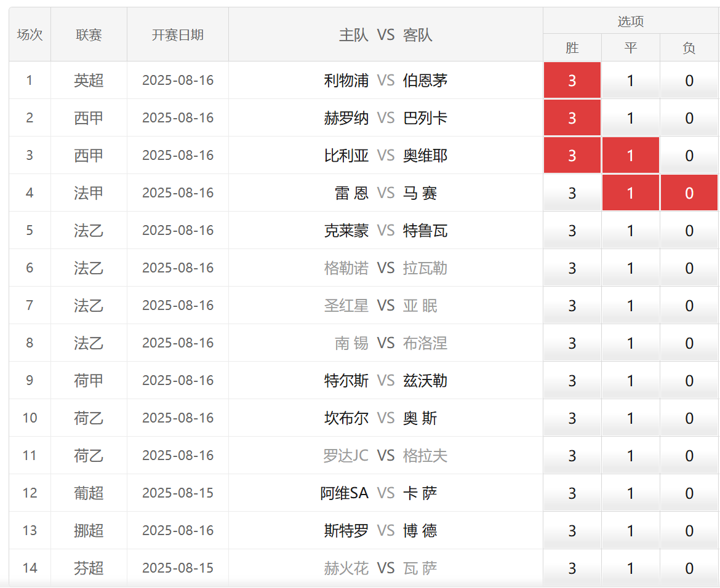Select win (3) for 克莱蒙 VS 特鲁瓦
This screenshot has width=720, height=588.
click(x=572, y=231)
